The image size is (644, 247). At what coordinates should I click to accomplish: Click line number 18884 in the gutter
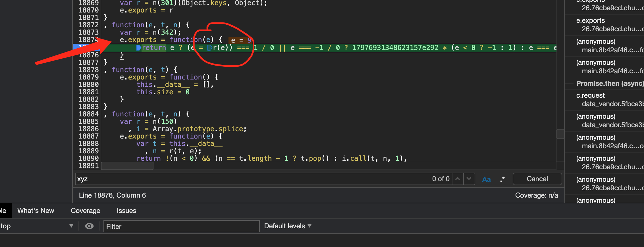coord(88,114)
